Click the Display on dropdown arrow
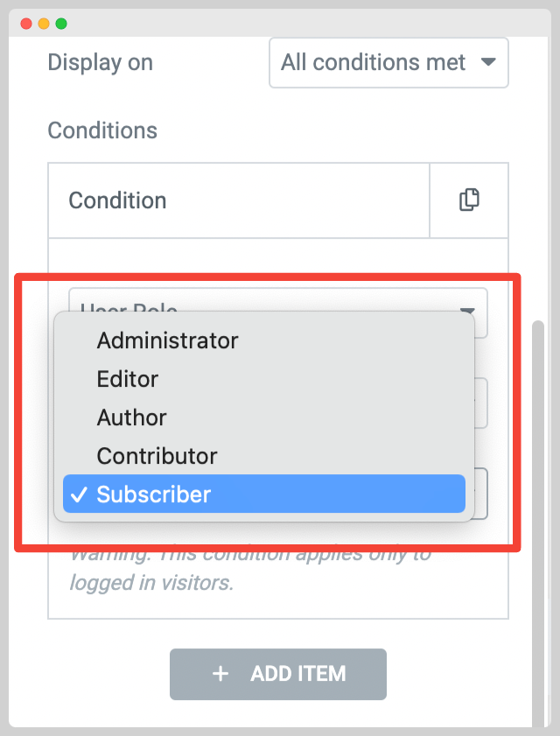This screenshot has height=736, width=560. pos(488,62)
